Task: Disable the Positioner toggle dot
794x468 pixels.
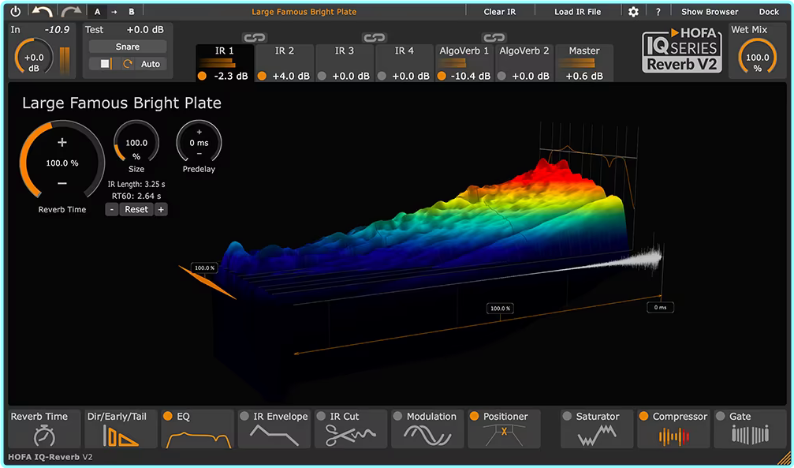Action: pos(474,416)
